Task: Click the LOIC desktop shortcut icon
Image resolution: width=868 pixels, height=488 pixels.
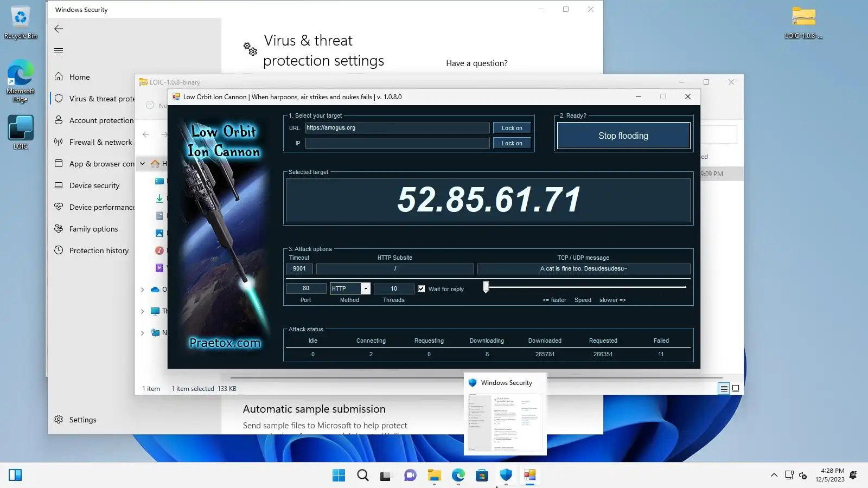Action: click(x=21, y=132)
